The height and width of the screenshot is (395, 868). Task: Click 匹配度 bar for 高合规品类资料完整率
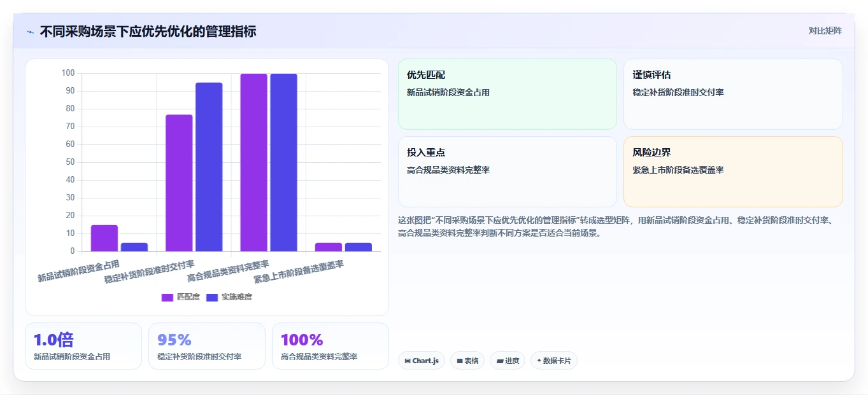(x=253, y=162)
